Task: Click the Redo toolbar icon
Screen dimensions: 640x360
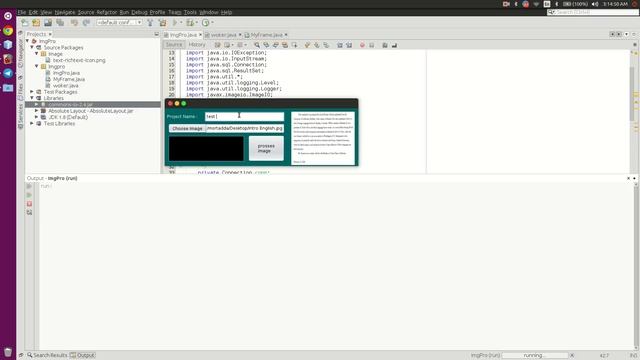Action: click(x=86, y=23)
